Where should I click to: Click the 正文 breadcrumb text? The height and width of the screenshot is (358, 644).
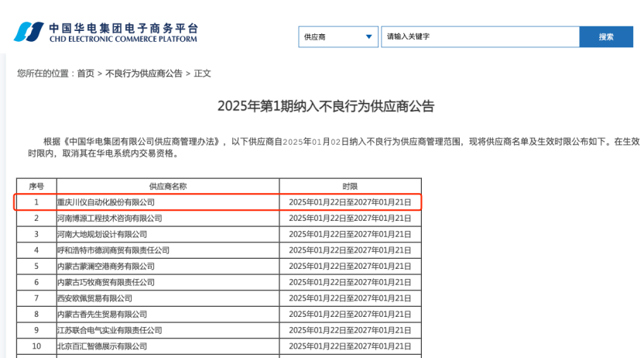click(x=202, y=74)
